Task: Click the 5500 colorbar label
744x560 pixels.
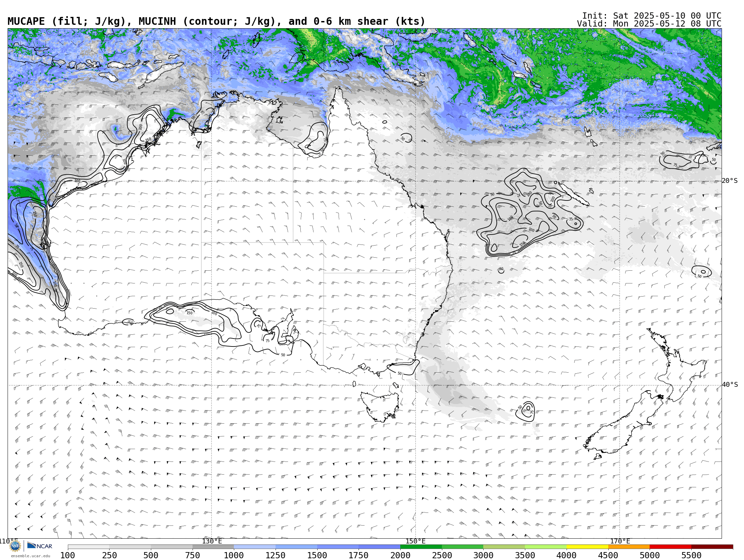Action: pos(691,555)
